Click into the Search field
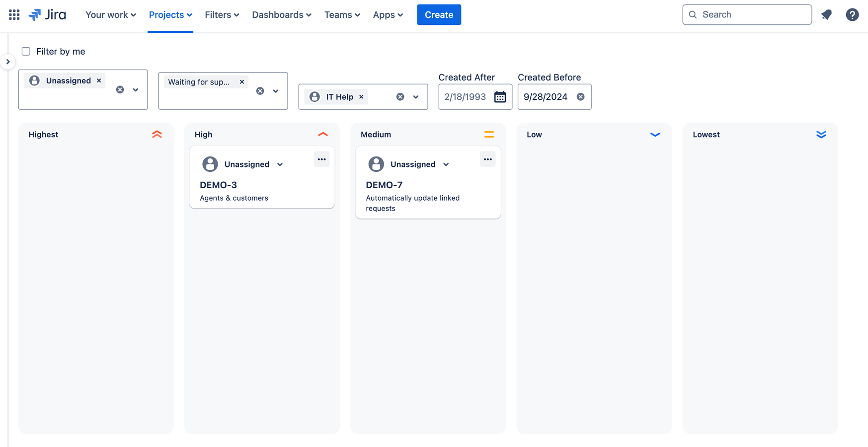Screen dimensions: 868x447 [x=747, y=15]
